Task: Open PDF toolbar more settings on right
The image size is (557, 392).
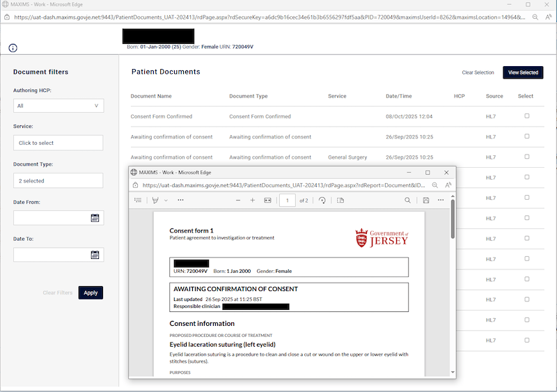Action: (441, 200)
